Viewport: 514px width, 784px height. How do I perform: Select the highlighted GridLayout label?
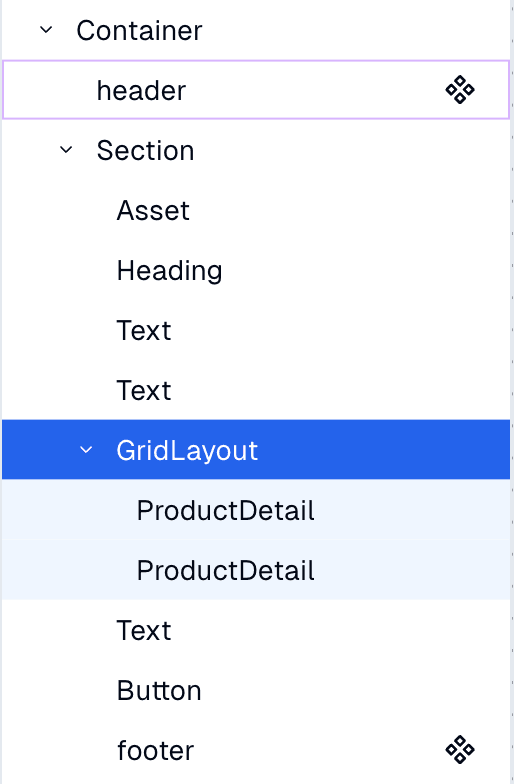[187, 450]
